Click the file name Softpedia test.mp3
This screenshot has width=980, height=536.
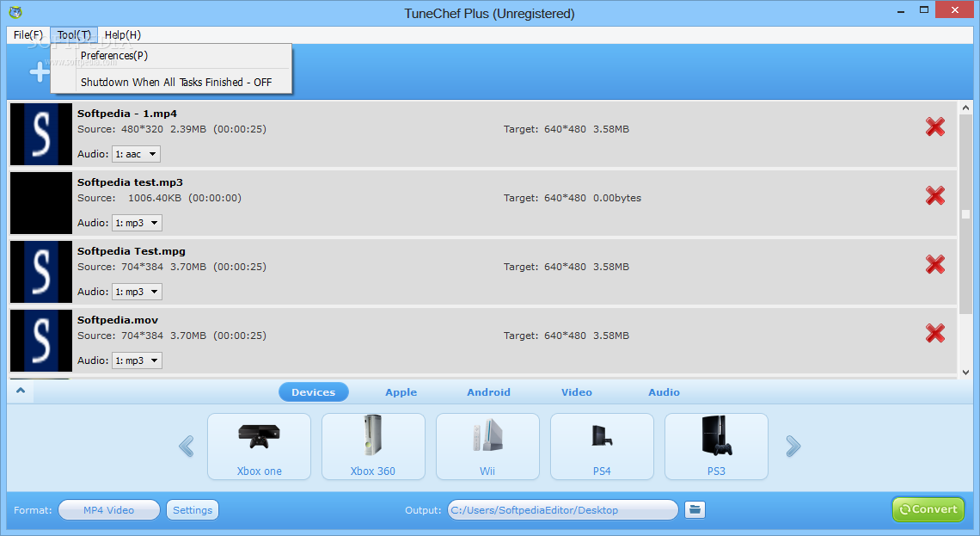(130, 182)
